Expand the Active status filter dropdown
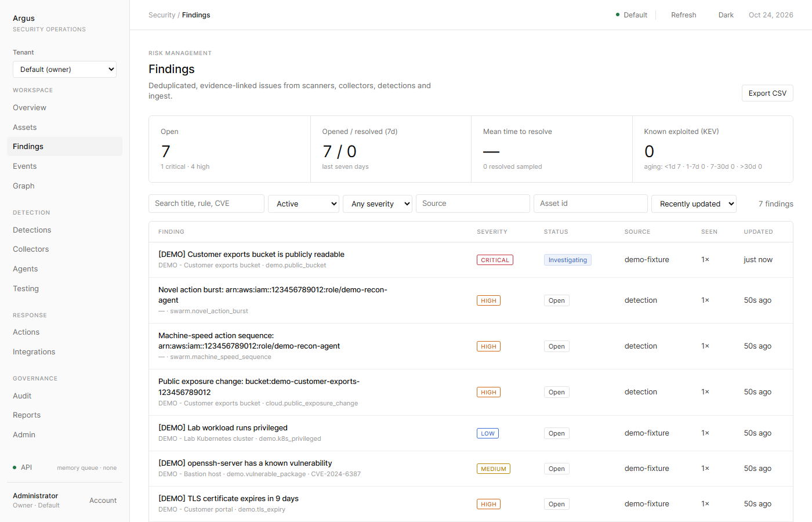The image size is (812, 522). (x=303, y=204)
